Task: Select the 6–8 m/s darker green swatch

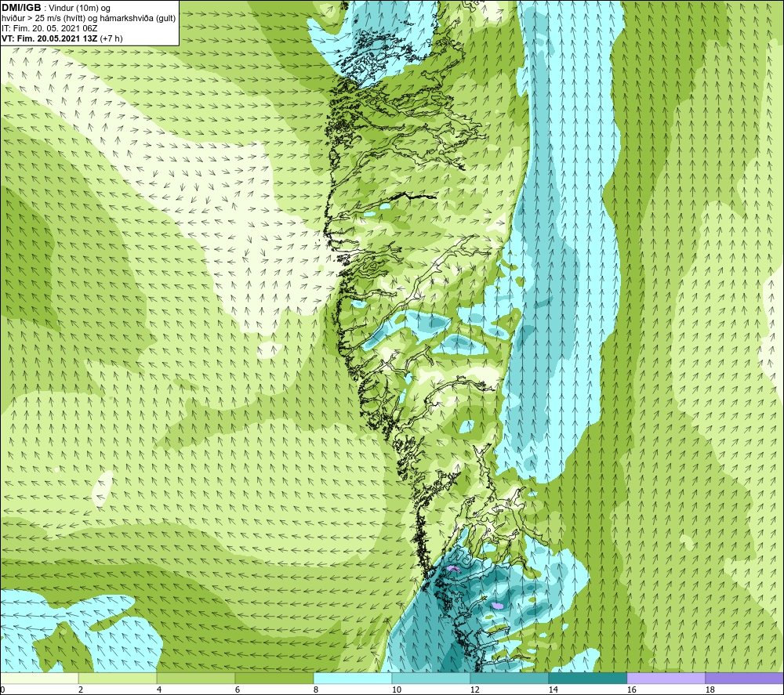Action: [274, 679]
